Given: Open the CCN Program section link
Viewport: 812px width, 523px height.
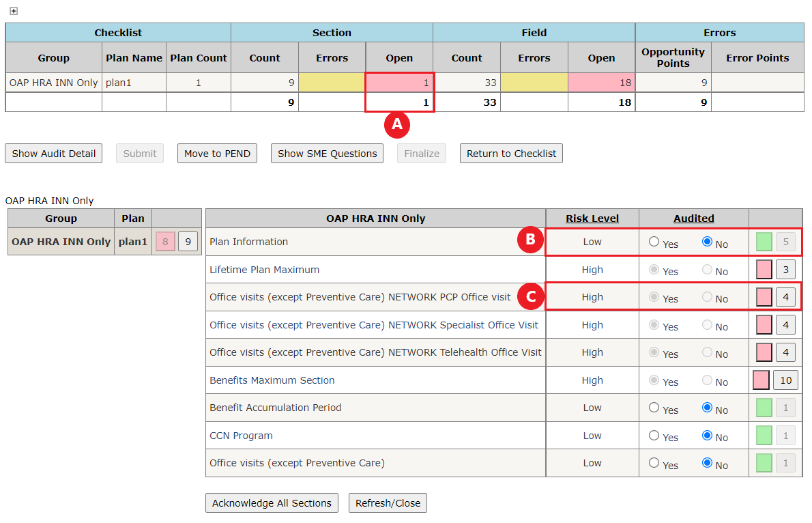Looking at the screenshot, I should click(241, 436).
